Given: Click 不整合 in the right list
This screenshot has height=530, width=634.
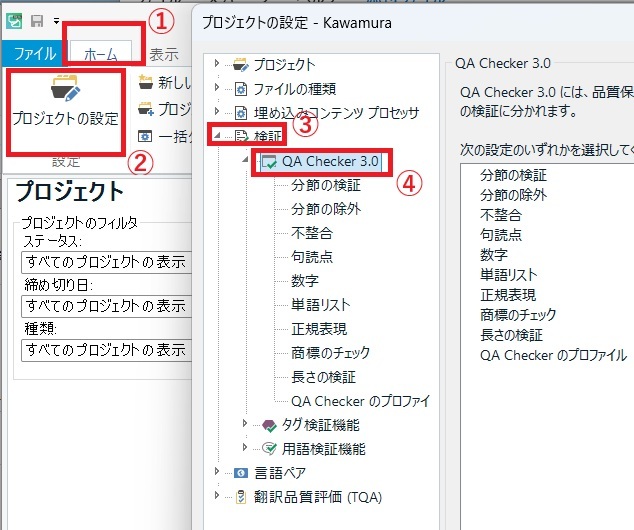Looking at the screenshot, I should click(501, 215).
